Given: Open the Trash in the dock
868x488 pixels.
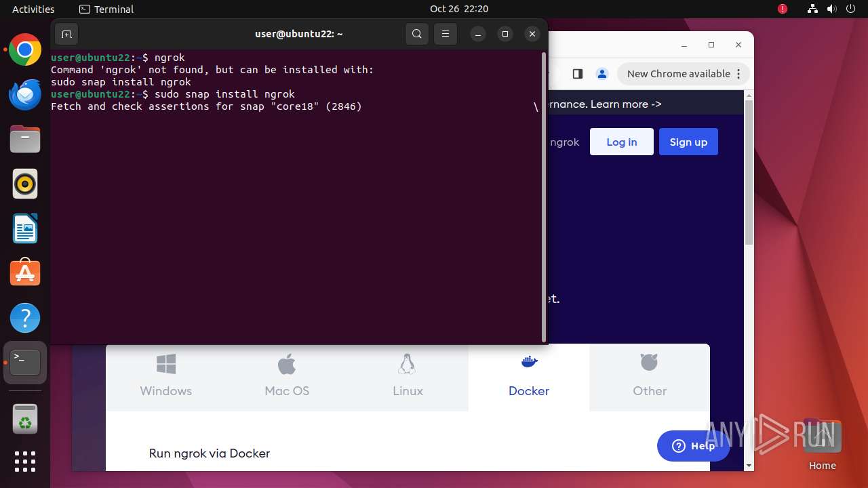Looking at the screenshot, I should tap(25, 419).
